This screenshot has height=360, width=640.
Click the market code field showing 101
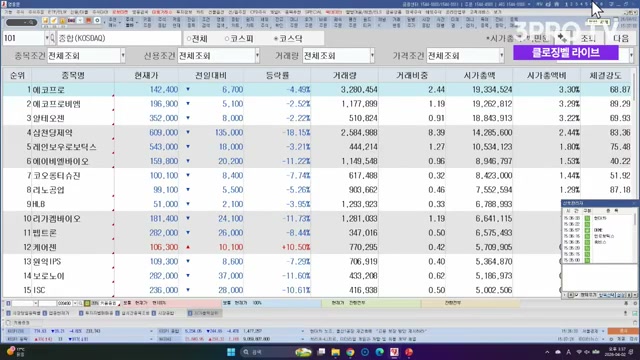pyautogui.click(x=24, y=38)
